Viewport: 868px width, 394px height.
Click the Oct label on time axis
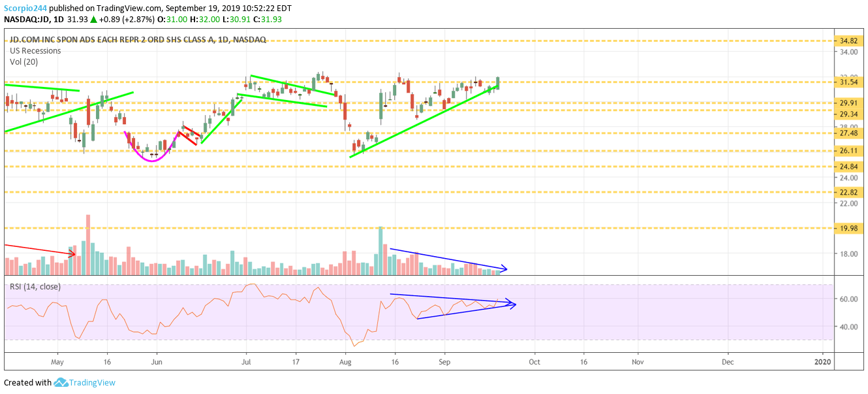click(535, 361)
